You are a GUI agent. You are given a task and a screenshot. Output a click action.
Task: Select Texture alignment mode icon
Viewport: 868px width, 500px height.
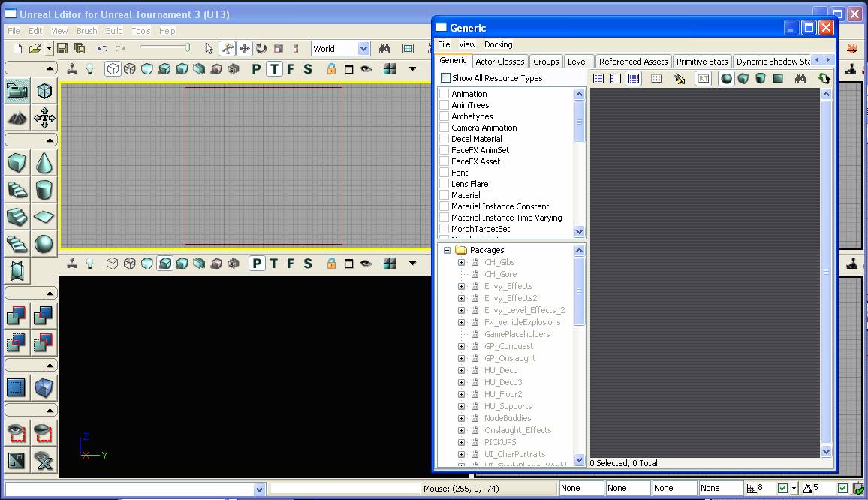44,118
